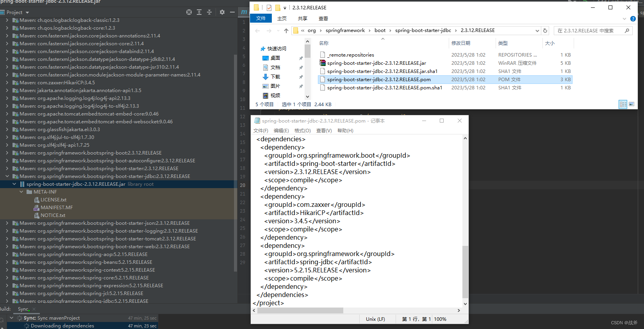Select the Sync tab in Build panel
644x329 pixels.
[23, 309]
